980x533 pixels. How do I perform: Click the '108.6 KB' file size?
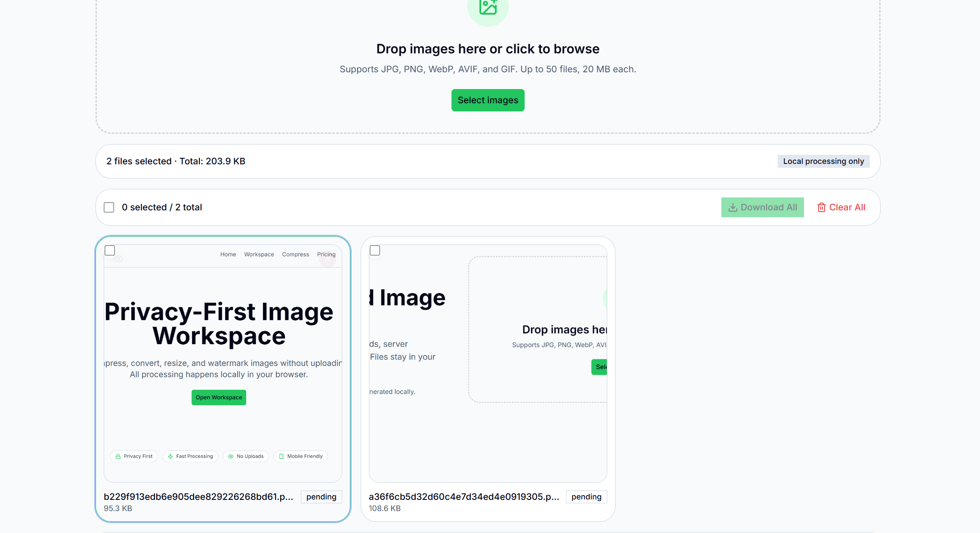point(385,508)
